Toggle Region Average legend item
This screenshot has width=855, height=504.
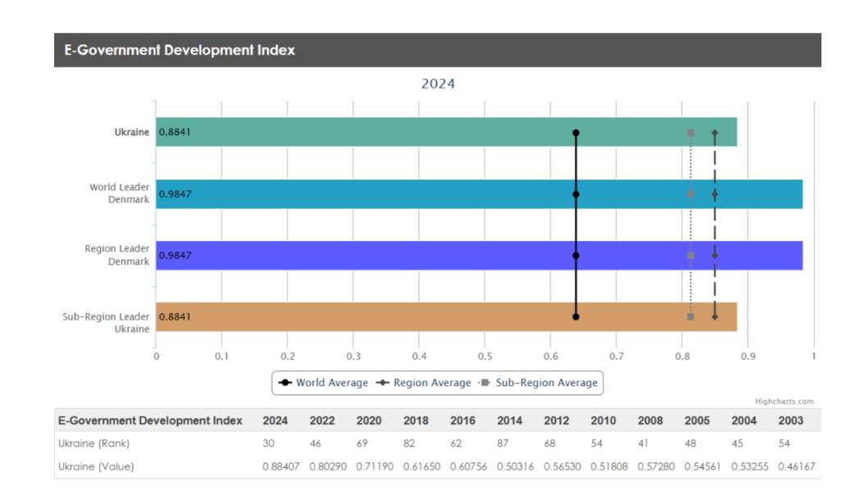click(423, 383)
